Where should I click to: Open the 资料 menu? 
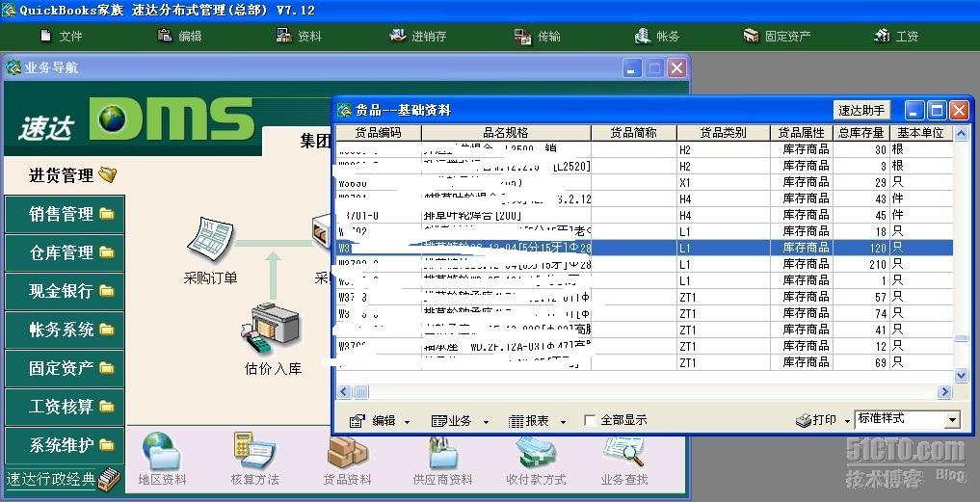tap(299, 37)
